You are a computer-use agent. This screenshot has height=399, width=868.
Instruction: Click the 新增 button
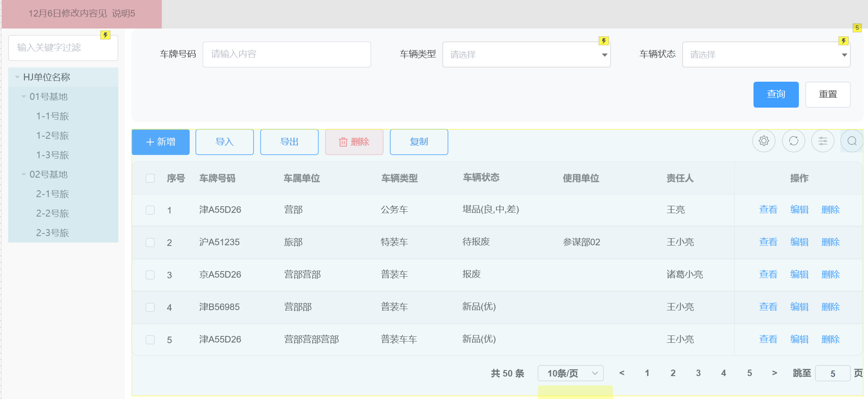point(161,142)
